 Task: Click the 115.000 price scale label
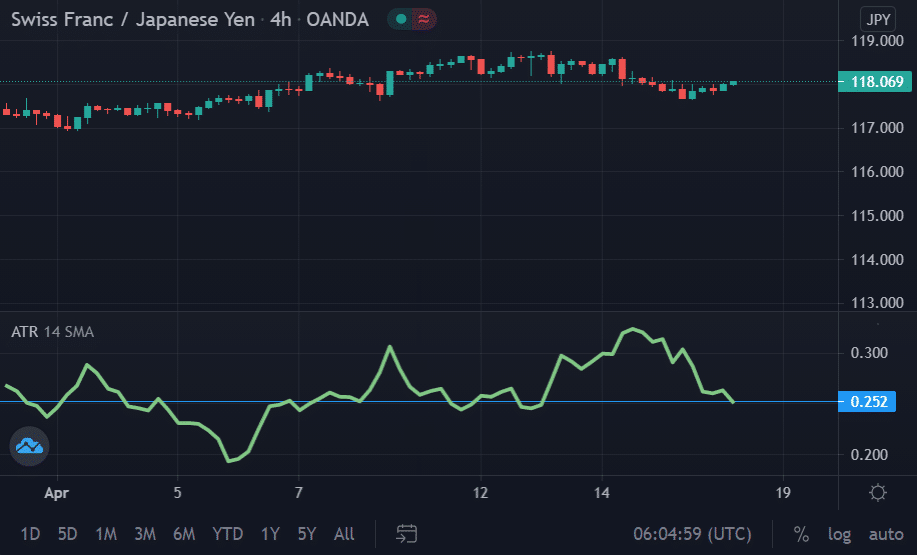877,216
